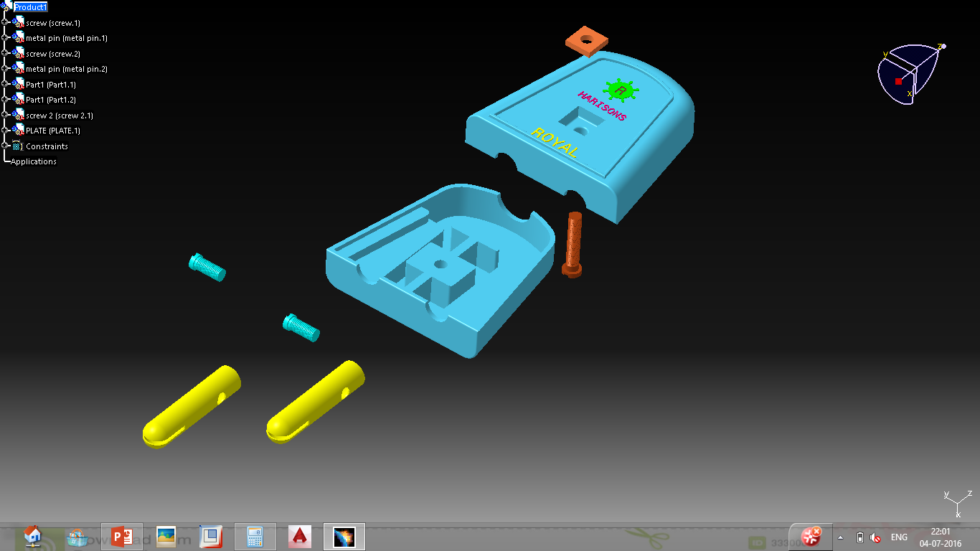Select the 'PLATE (PLATE.1)' label
This screenshot has width=980, height=551.
click(x=53, y=131)
